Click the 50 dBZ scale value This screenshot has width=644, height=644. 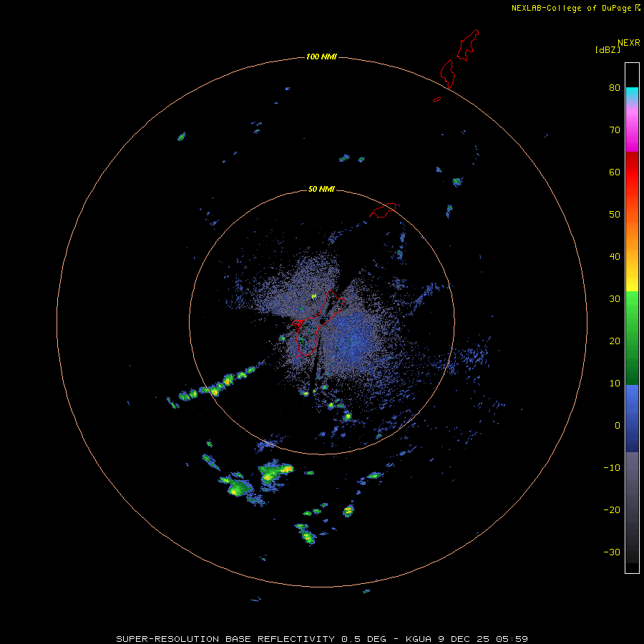615,215
